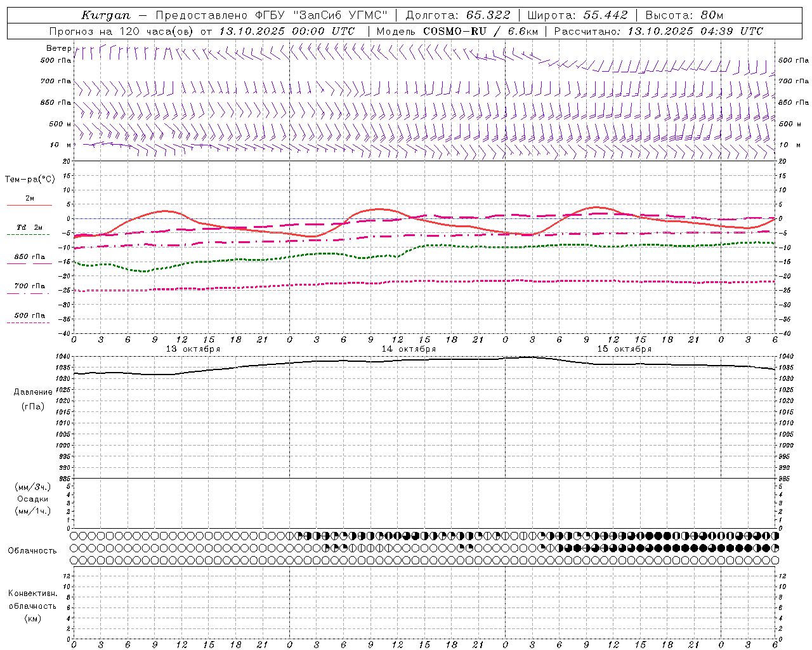Click the 500 гПа temperature legend entry
Viewport: 812px width, 650px height.
point(30,315)
